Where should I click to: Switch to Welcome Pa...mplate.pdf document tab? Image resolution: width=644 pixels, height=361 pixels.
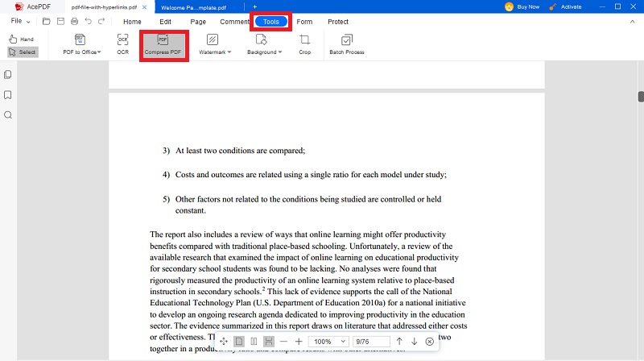coord(193,7)
